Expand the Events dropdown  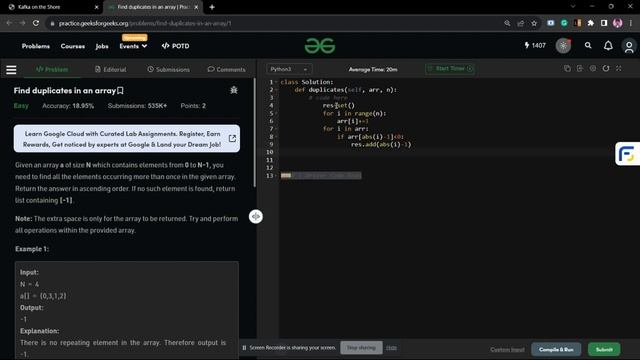[x=133, y=46]
